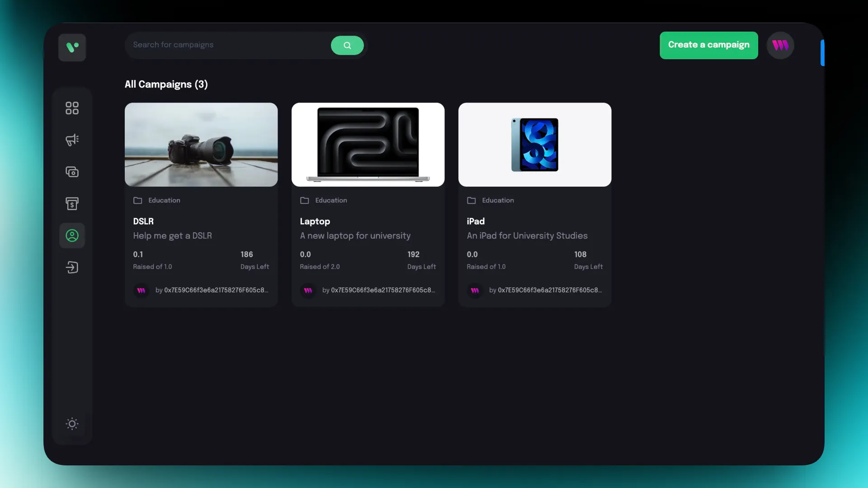Select the green logo at top left
The image size is (868, 488).
[x=72, y=47]
